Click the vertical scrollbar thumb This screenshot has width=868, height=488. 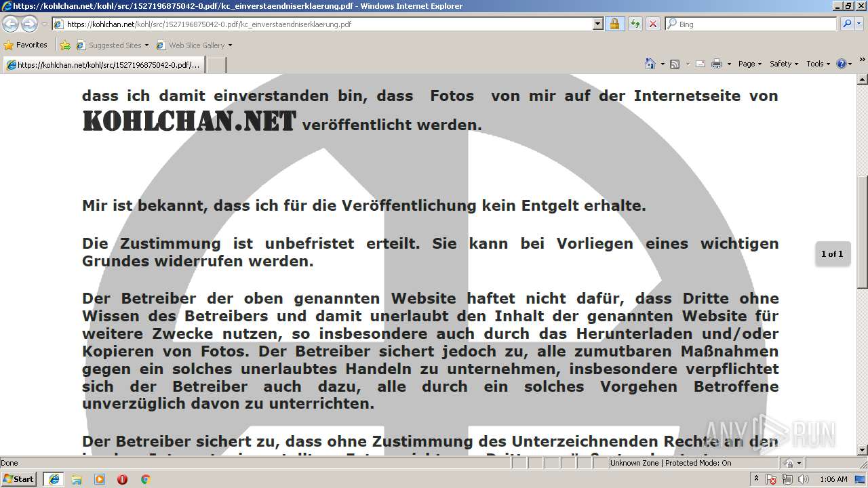pos(863,232)
